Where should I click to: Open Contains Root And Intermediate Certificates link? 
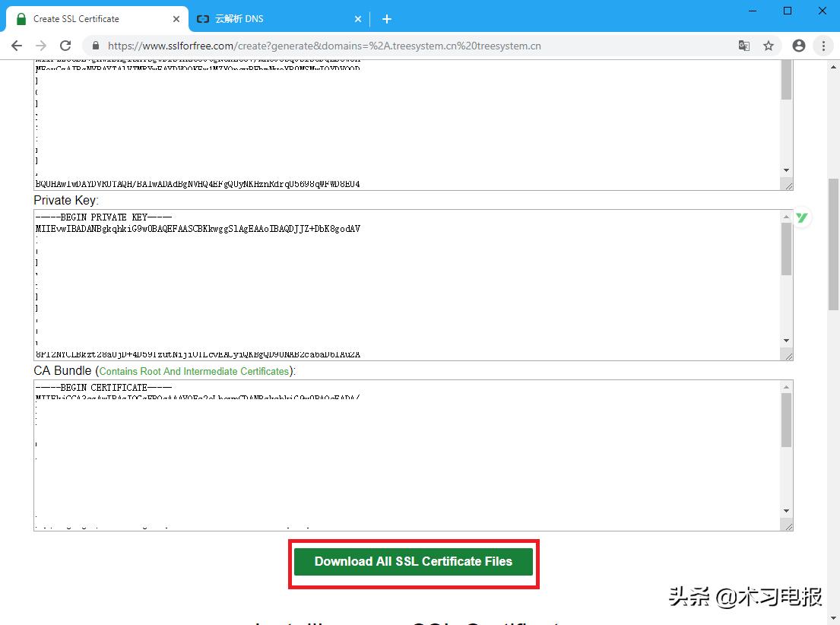point(192,372)
